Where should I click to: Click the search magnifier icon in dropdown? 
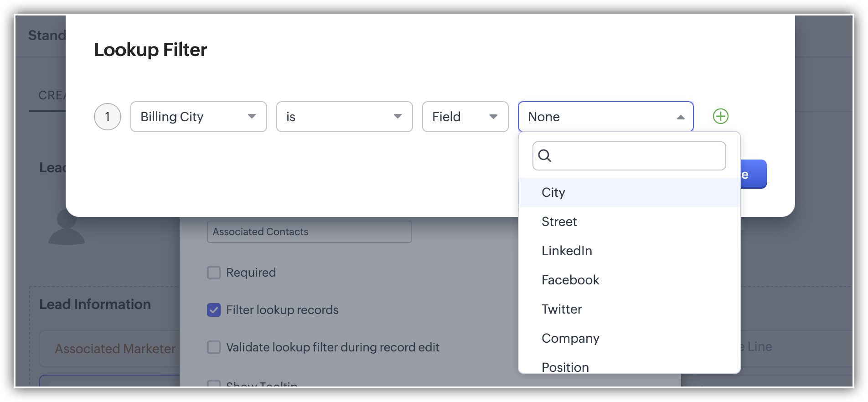click(x=545, y=156)
